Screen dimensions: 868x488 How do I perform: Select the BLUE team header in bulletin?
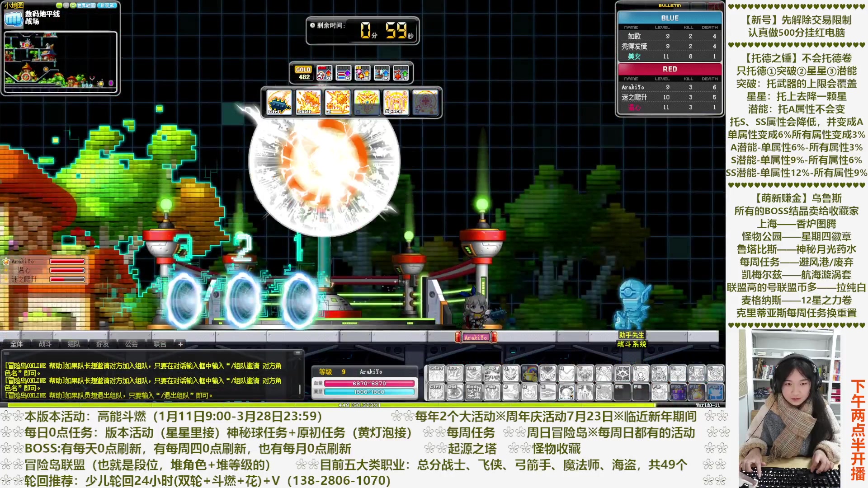click(x=670, y=18)
